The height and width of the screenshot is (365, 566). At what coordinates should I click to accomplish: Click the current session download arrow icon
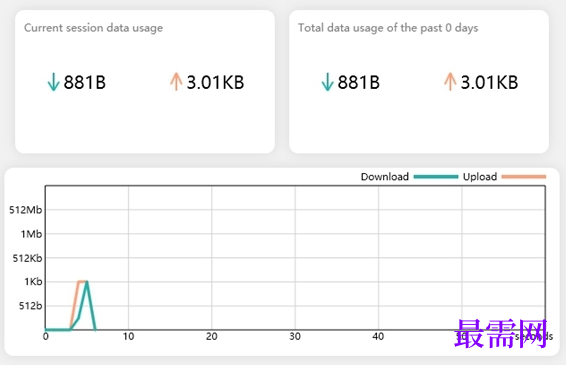click(53, 82)
